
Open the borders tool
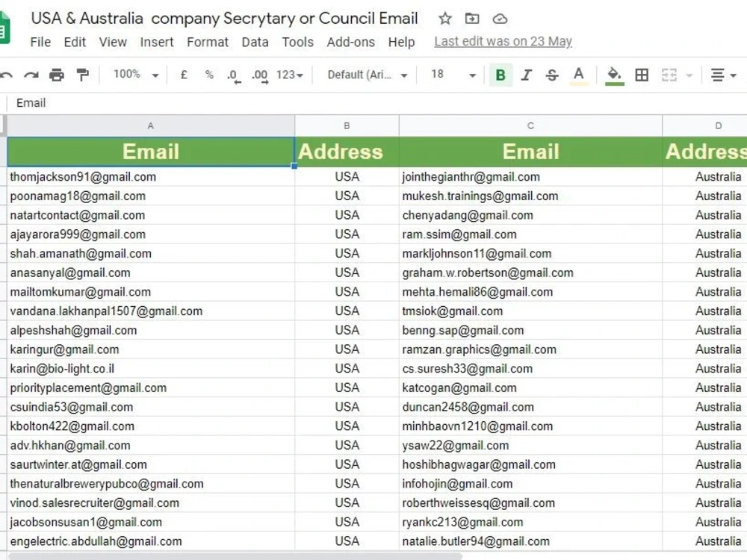coord(640,75)
